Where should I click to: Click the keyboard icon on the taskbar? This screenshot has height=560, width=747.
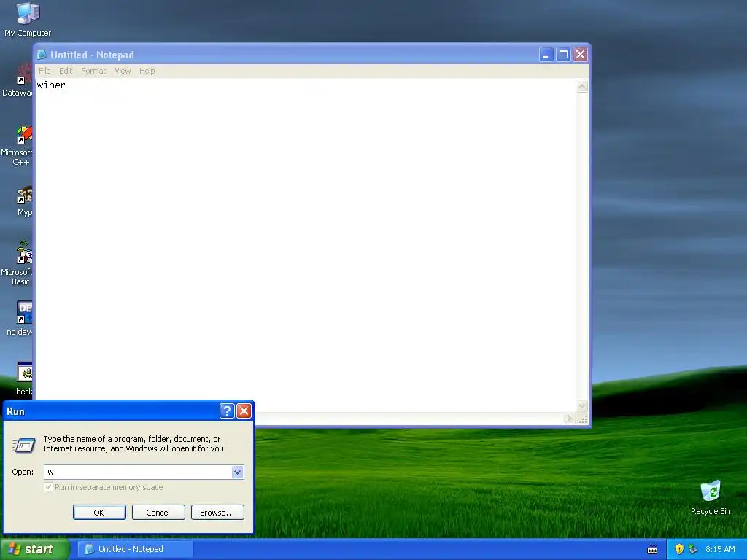click(652, 550)
